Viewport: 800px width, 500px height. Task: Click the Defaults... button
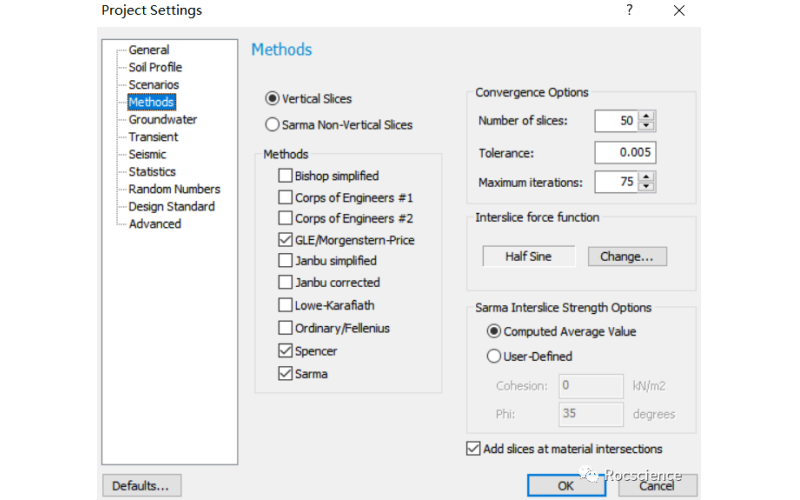click(141, 485)
